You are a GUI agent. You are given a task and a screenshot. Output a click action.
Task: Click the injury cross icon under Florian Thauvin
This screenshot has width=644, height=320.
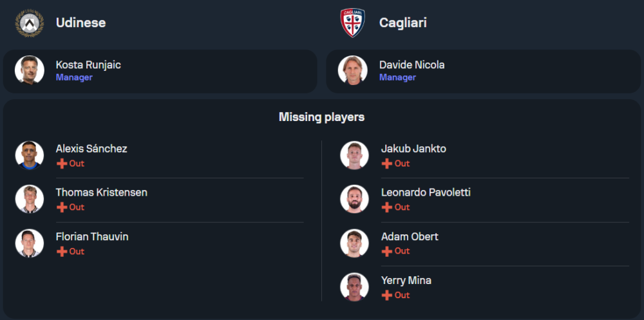point(62,252)
